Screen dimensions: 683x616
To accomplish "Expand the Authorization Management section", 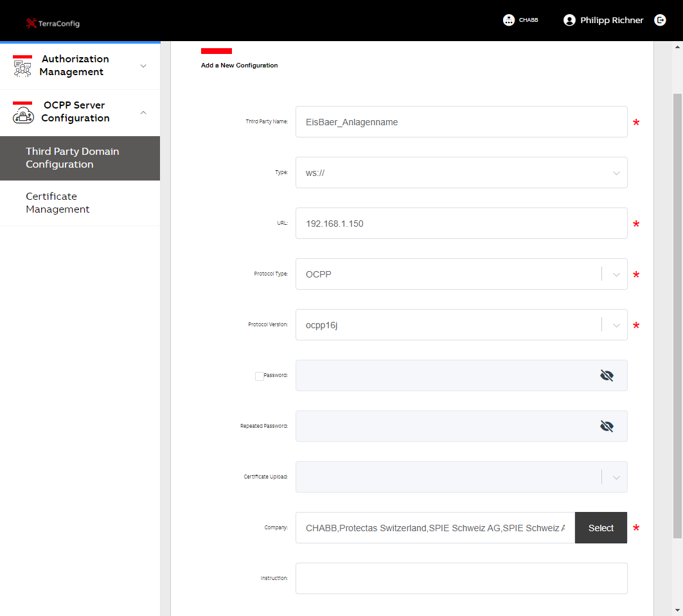I will click(143, 66).
